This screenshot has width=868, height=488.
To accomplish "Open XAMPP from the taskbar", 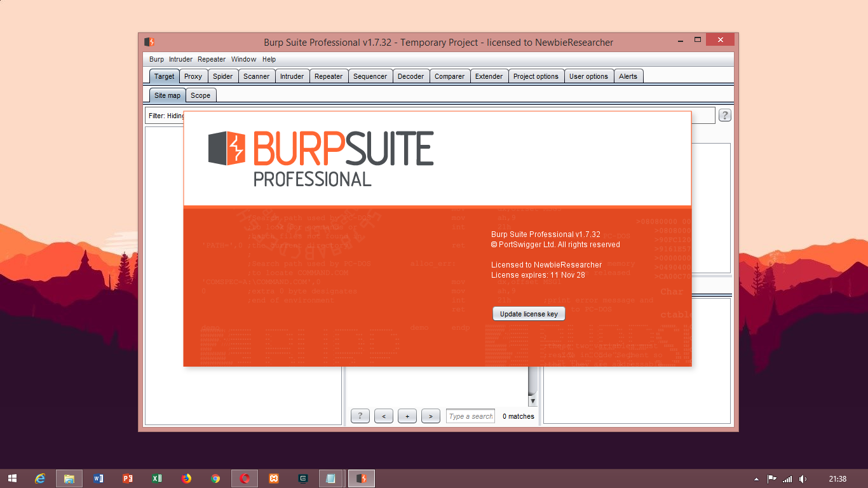I will (274, 478).
